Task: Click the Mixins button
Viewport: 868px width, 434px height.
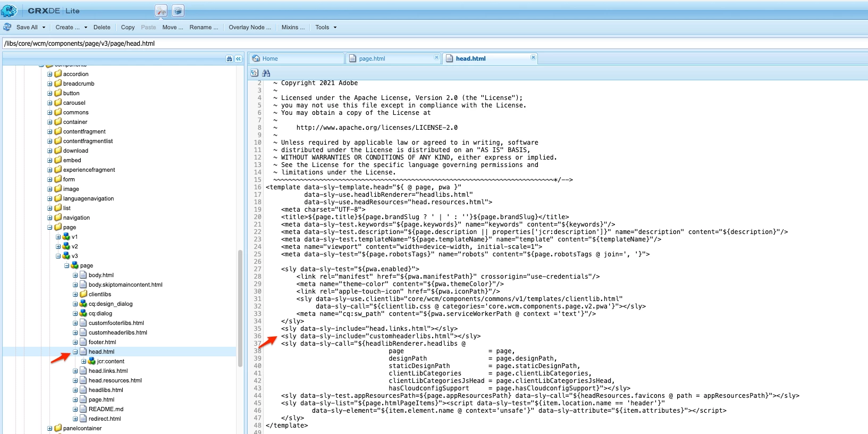Action: [x=293, y=27]
